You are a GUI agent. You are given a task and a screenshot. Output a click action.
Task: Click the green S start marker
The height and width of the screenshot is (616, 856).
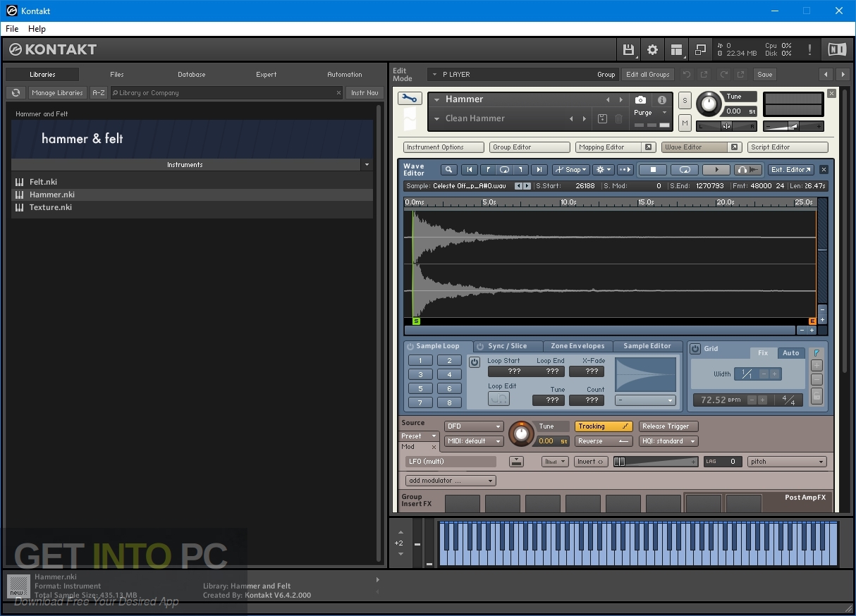416,321
